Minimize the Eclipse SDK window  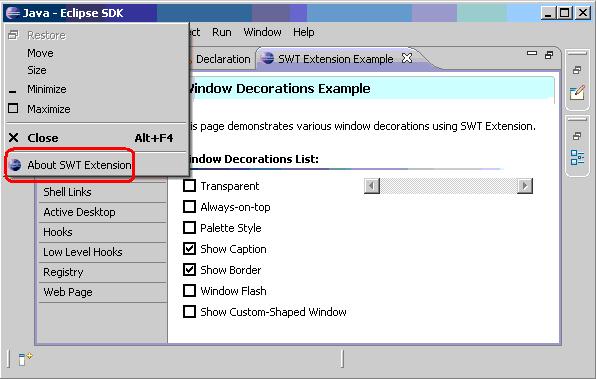click(x=548, y=13)
